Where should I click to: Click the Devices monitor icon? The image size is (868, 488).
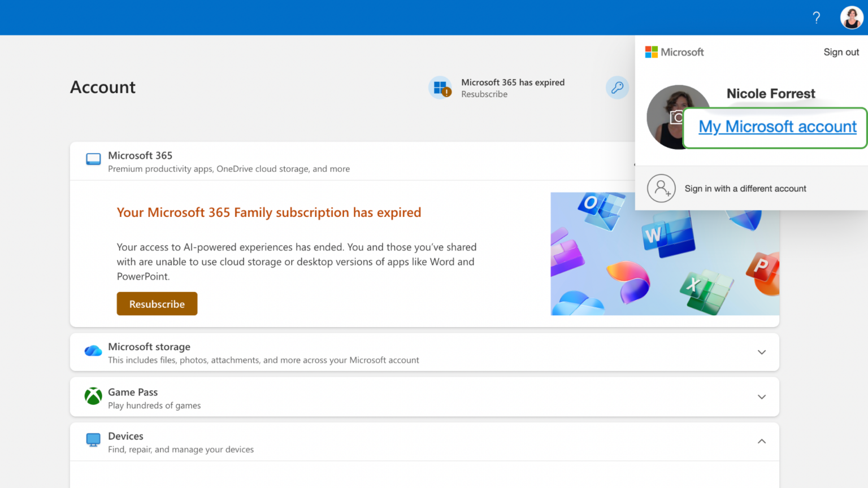click(93, 440)
